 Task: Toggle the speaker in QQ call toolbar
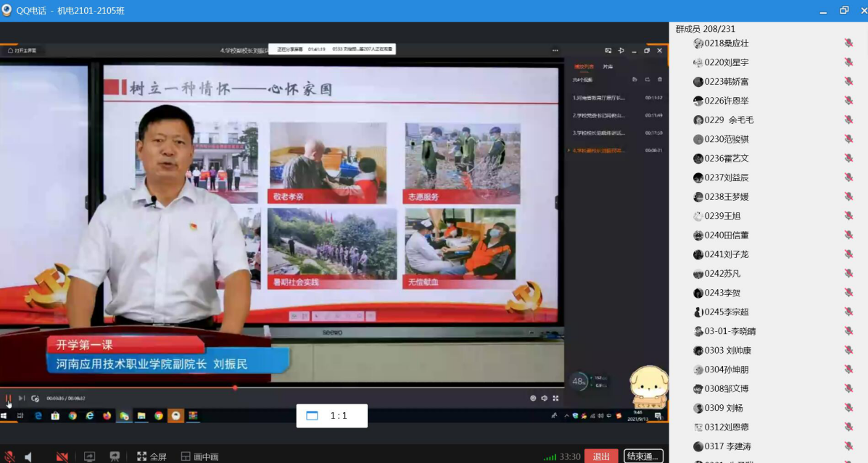point(28,456)
